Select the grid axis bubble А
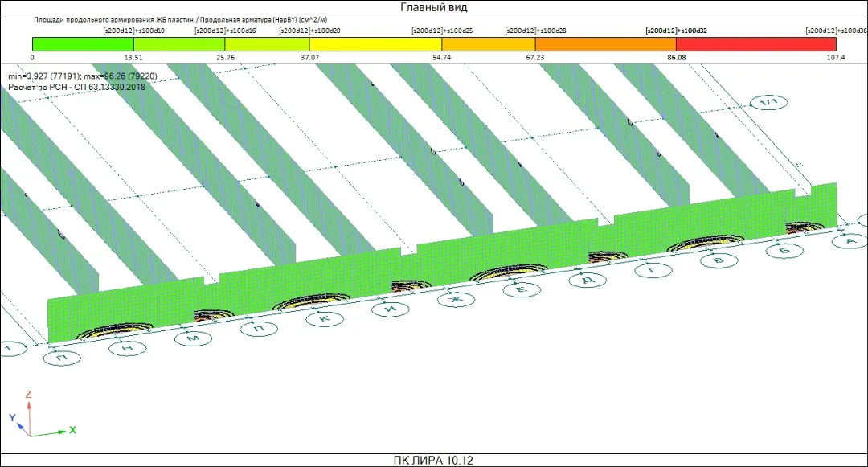The height and width of the screenshot is (467, 868). coord(850,240)
